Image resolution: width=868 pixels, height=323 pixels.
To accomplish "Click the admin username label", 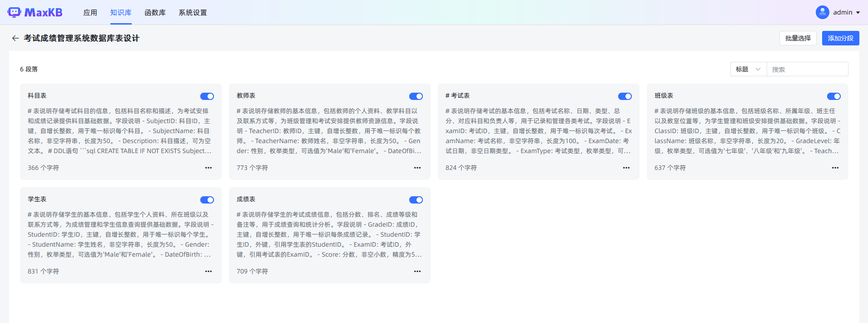I will click(843, 12).
